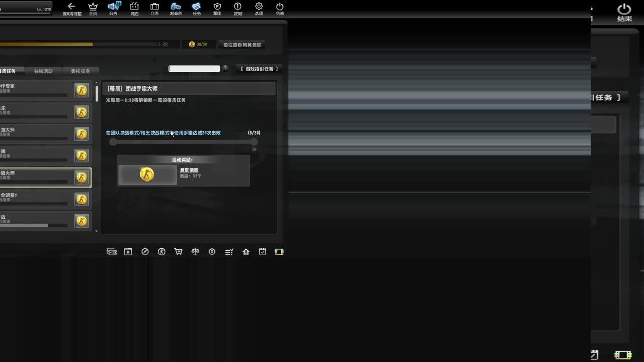The image size is (644, 362).
Task: Open the 数据 info icon
Action: pos(238,9)
